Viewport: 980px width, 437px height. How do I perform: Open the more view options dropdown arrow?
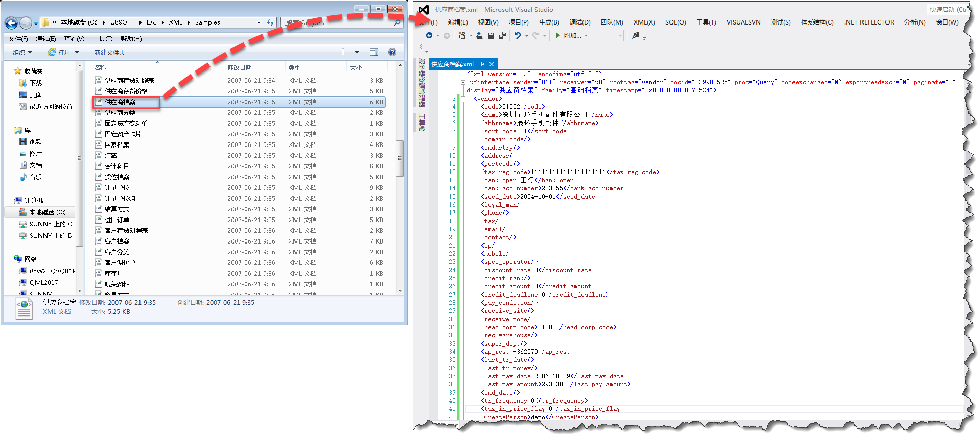pos(357,52)
